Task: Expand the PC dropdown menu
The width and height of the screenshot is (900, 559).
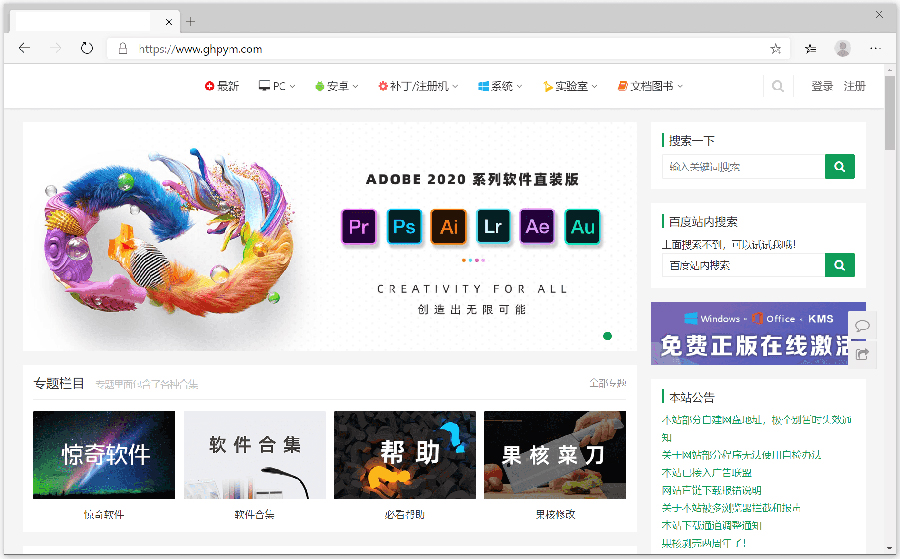Action: 277,87
